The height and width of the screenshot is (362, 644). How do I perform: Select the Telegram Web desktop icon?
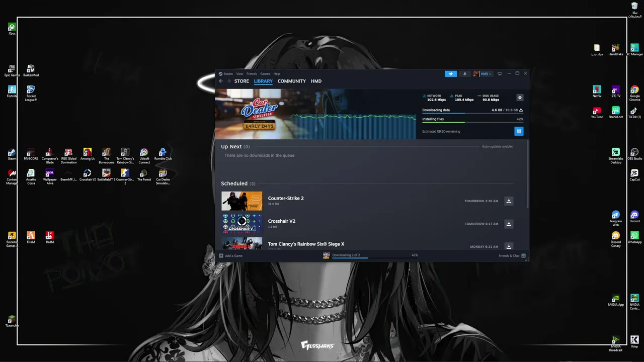615,218
